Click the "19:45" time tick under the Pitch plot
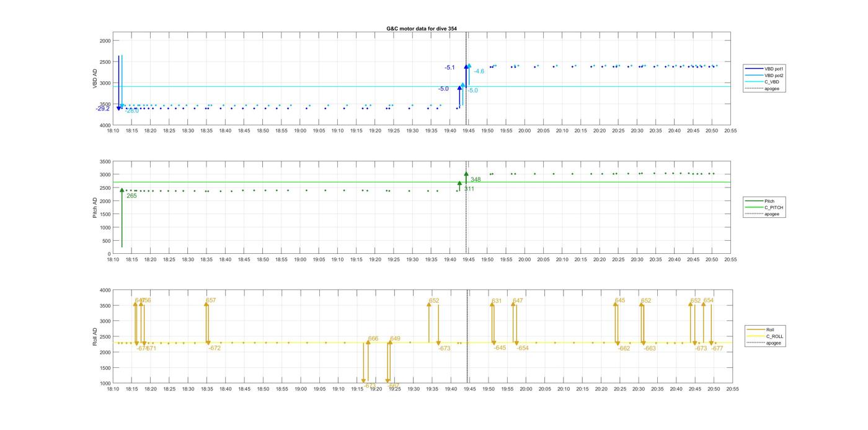This screenshot has height=430, width=868. [469, 260]
